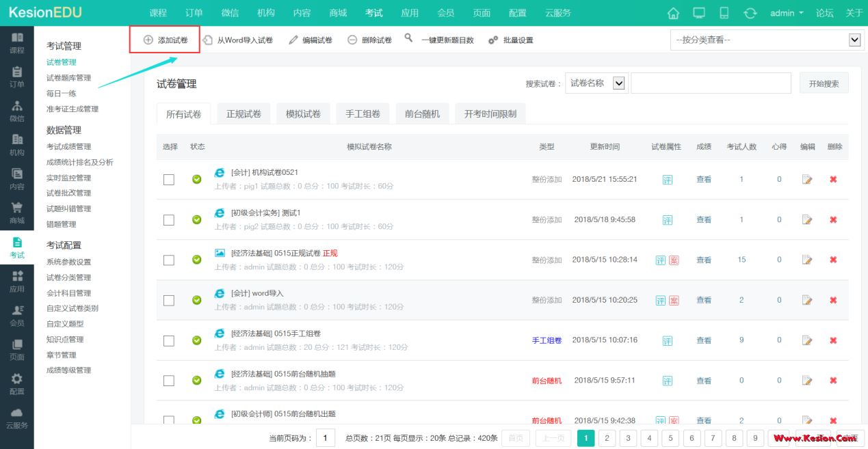
Task: Expand the admin user menu
Action: click(787, 13)
